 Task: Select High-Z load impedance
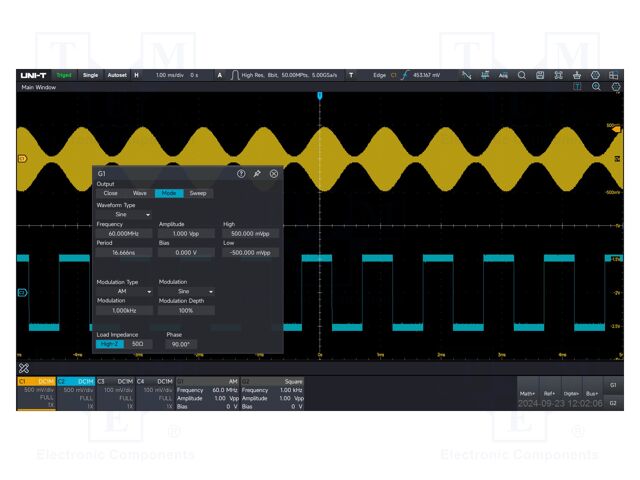(110, 344)
